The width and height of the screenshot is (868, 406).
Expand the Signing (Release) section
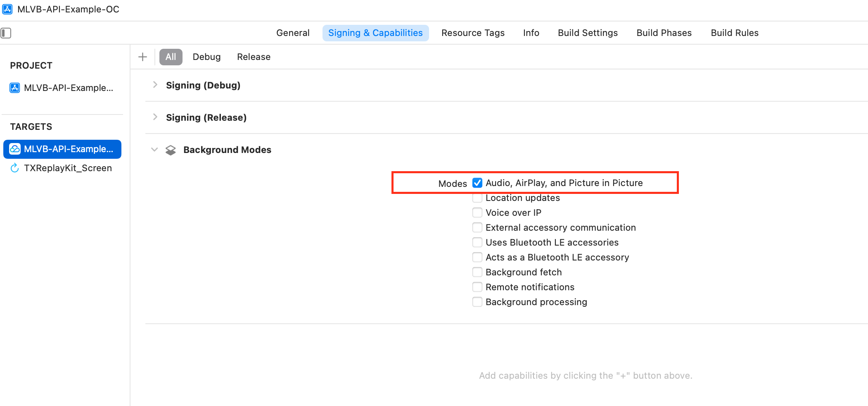(155, 117)
